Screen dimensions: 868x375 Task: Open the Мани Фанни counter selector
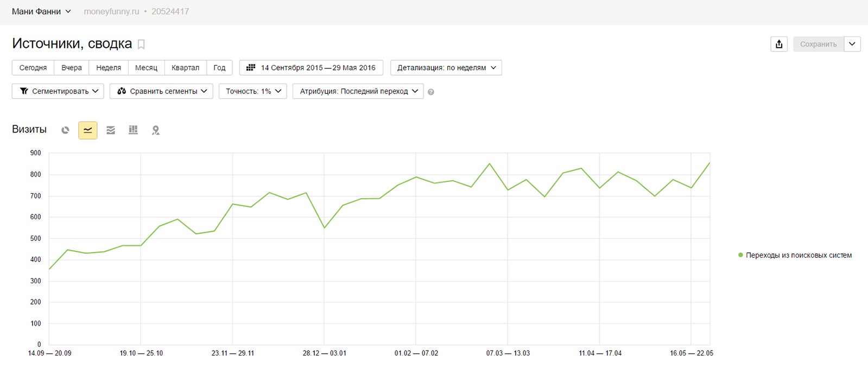coord(41,11)
